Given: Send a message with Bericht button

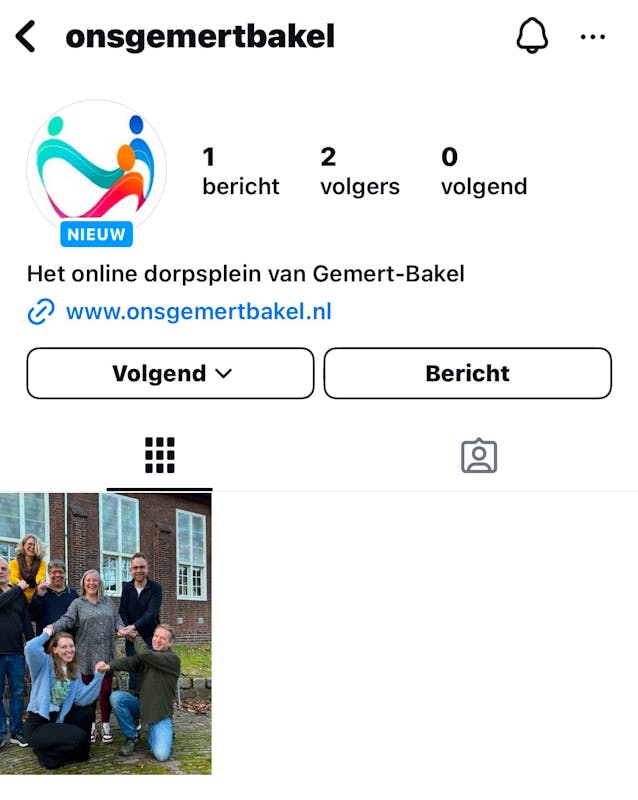Looking at the screenshot, I should click(468, 373).
